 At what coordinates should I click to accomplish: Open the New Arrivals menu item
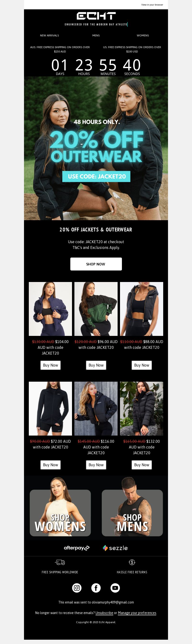[x=50, y=35]
